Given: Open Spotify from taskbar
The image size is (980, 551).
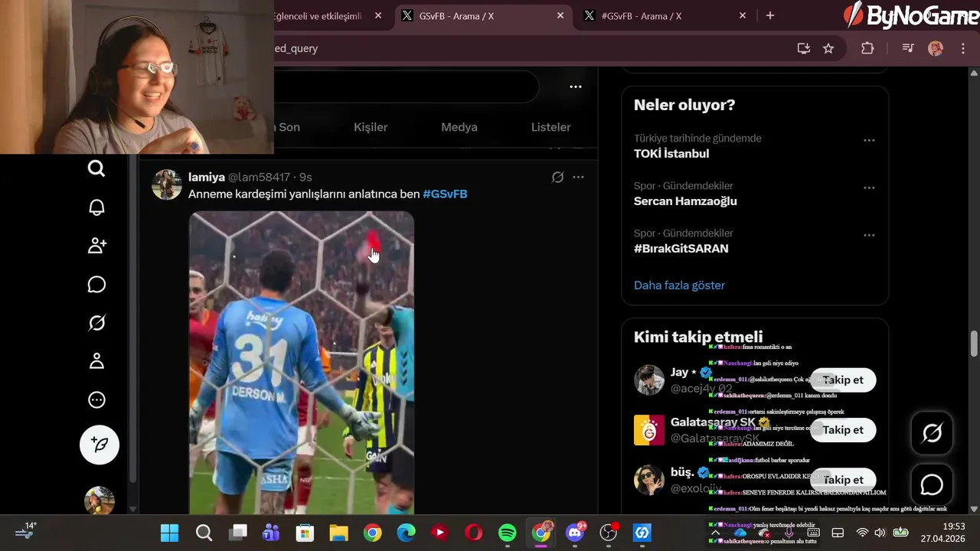Looking at the screenshot, I should (x=507, y=533).
